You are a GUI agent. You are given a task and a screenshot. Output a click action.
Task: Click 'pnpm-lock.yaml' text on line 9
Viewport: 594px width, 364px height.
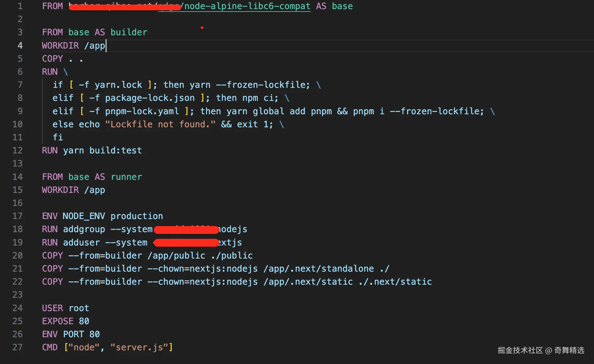coord(142,111)
